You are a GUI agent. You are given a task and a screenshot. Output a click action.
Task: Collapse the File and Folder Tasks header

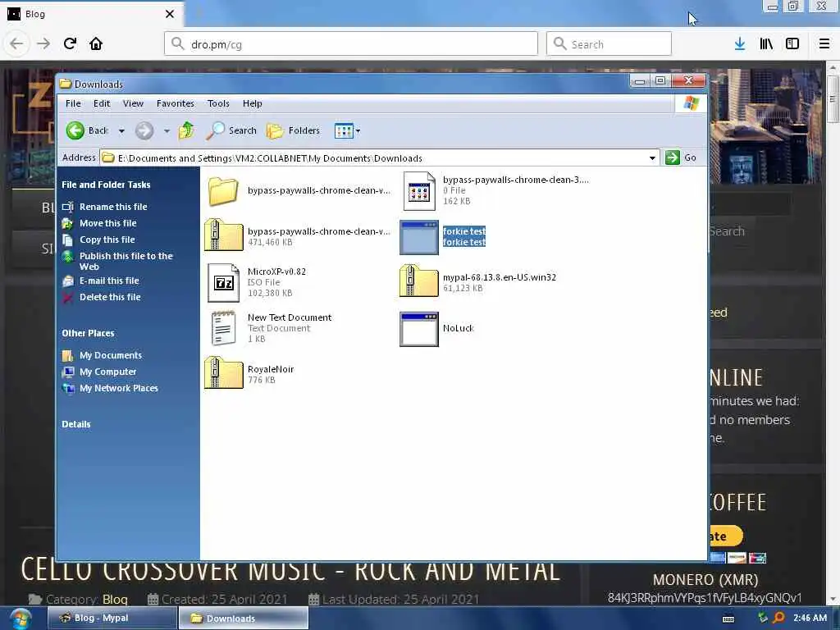[106, 185]
